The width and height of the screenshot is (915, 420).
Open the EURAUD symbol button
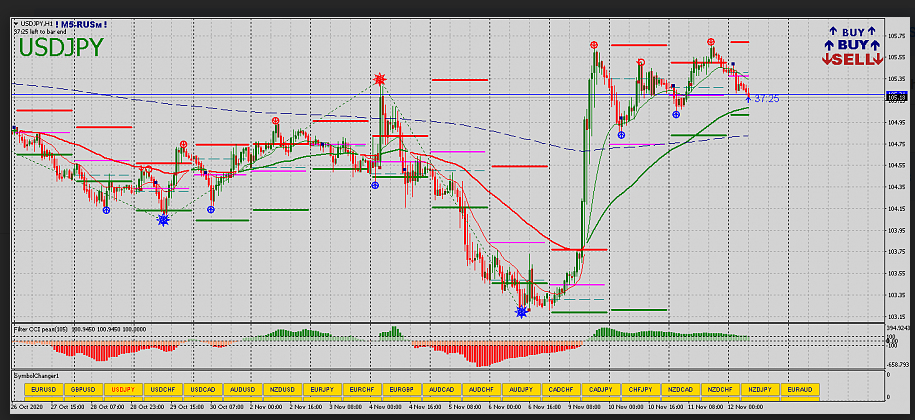799,389
